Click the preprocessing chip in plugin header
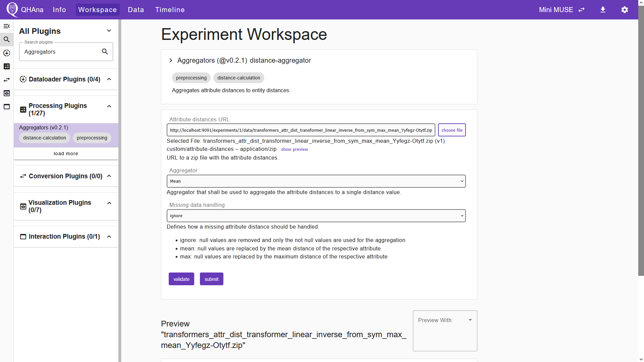Viewport: 644px width, 362px height. (191, 78)
